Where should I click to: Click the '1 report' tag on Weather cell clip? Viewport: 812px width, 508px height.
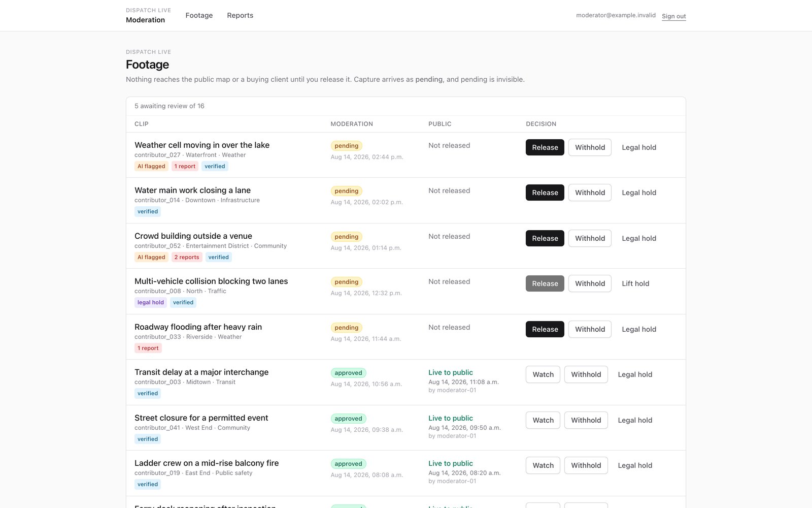coord(185,166)
